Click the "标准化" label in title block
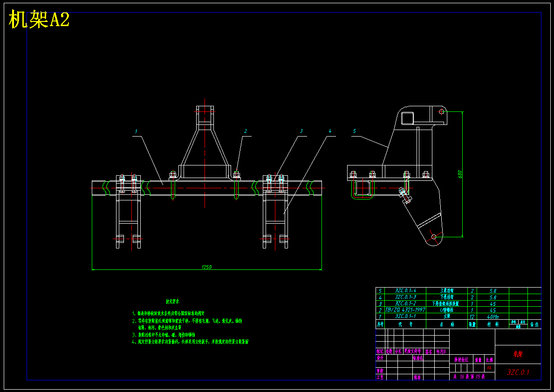Image resolution: width=554 pixels, height=392 pixels. (x=418, y=358)
